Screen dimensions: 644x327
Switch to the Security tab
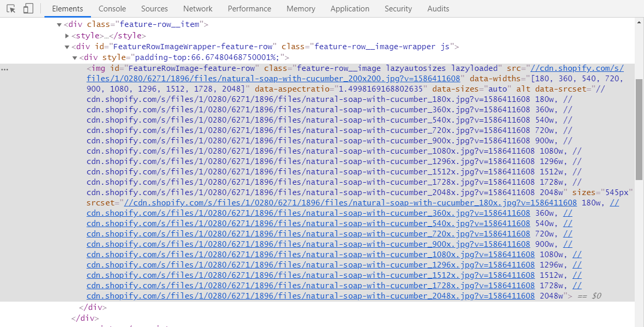tap(398, 8)
